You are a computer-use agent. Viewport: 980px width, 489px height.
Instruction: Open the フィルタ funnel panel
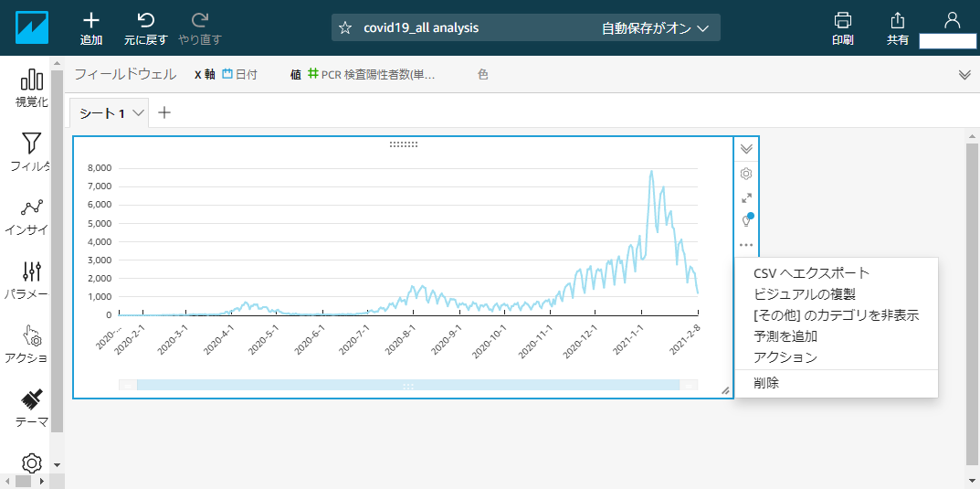tap(32, 144)
